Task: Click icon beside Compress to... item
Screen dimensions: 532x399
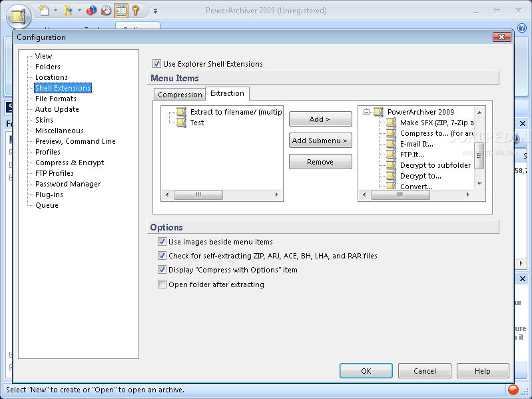Action: point(392,133)
